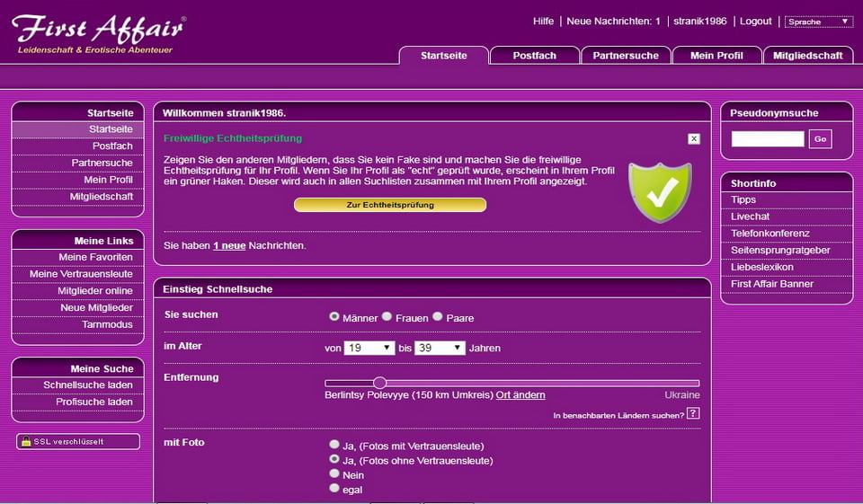Select the Männer radio button
This screenshot has height=504, width=863.
[x=334, y=317]
